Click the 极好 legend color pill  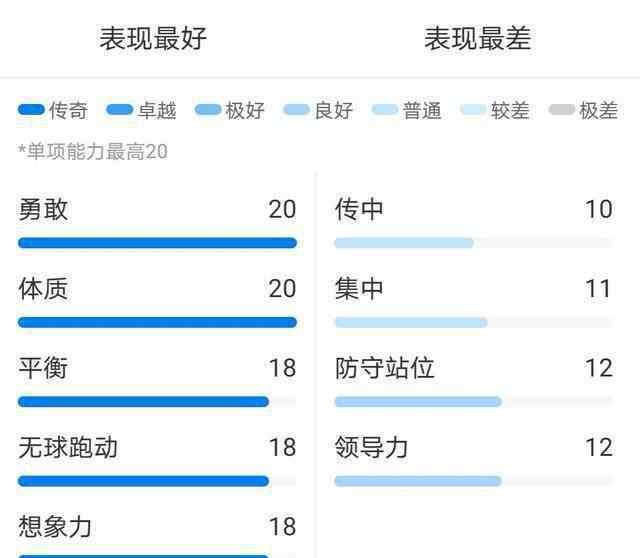[x=208, y=110]
